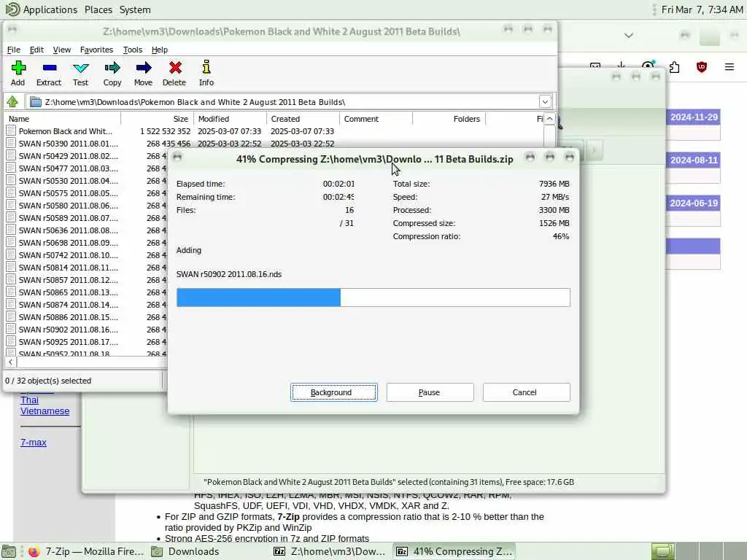Click the compression progress bar
The width and height of the screenshot is (747, 560).
point(373,297)
